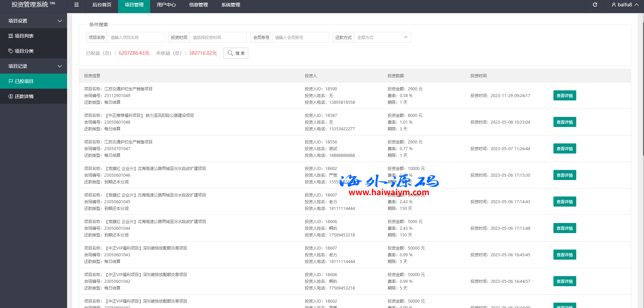Viewport: 644px width, 308px height.
Task: Click into the 会员账号 input field
Action: point(300,37)
